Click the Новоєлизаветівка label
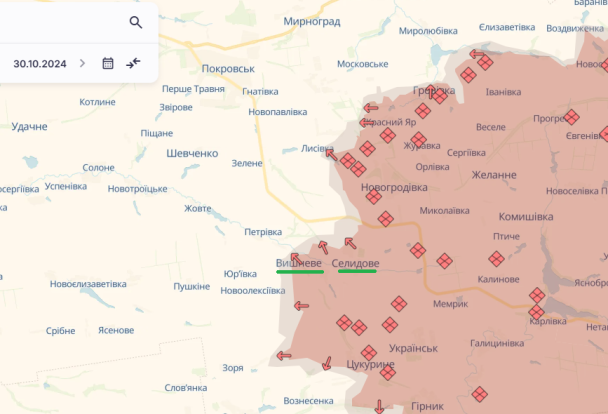This screenshot has width=608, height=414. pyautogui.click(x=88, y=284)
